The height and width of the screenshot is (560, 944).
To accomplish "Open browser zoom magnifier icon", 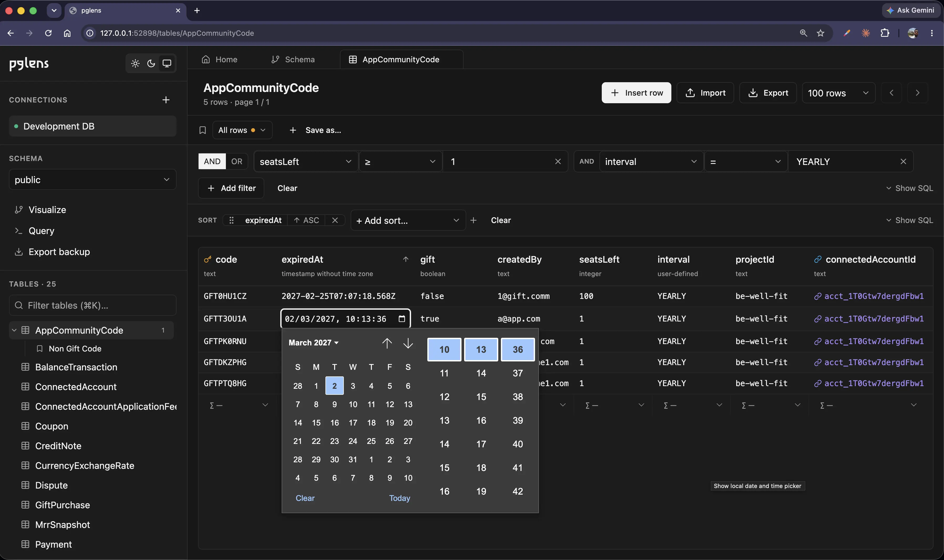I will (x=803, y=33).
